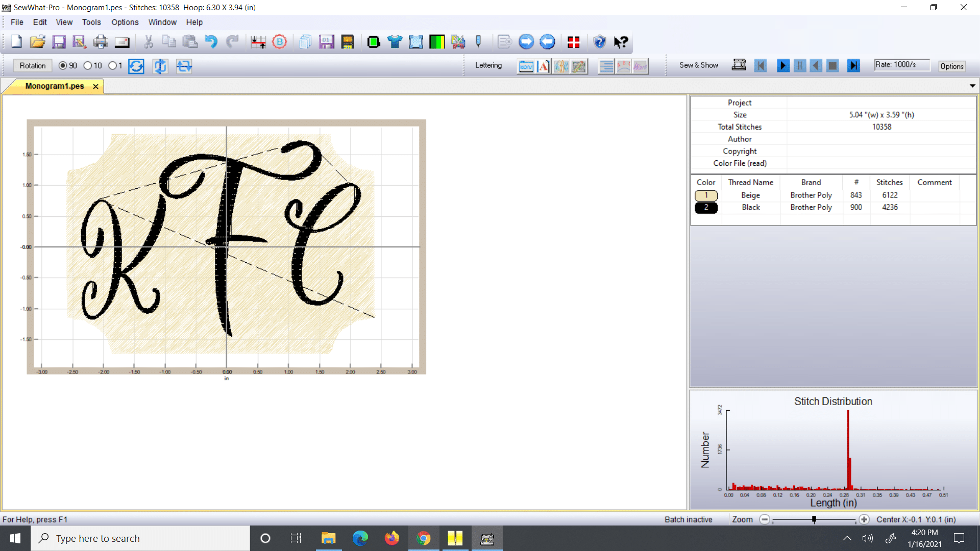This screenshot has width=980, height=551.
Task: Expand the document window dropdown arrow
Action: (972, 85)
